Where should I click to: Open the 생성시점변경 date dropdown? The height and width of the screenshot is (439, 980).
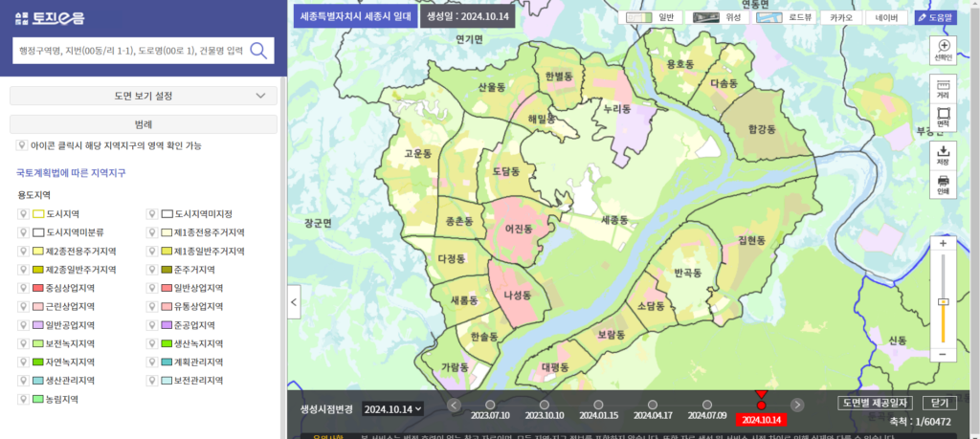[392, 409]
